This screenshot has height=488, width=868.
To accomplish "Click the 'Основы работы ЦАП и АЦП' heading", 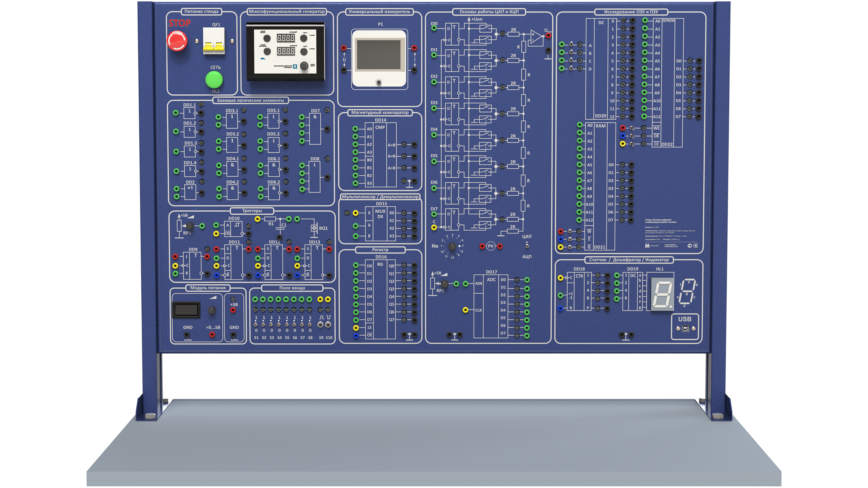I will tap(489, 12).
